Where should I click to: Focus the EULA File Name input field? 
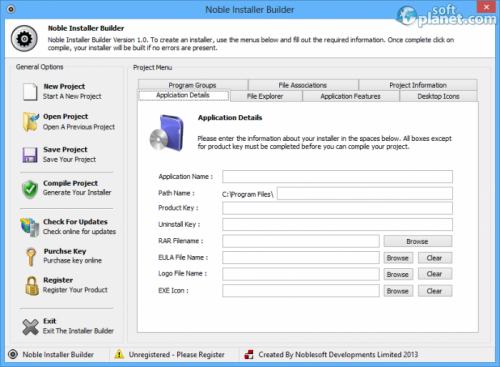(301, 258)
